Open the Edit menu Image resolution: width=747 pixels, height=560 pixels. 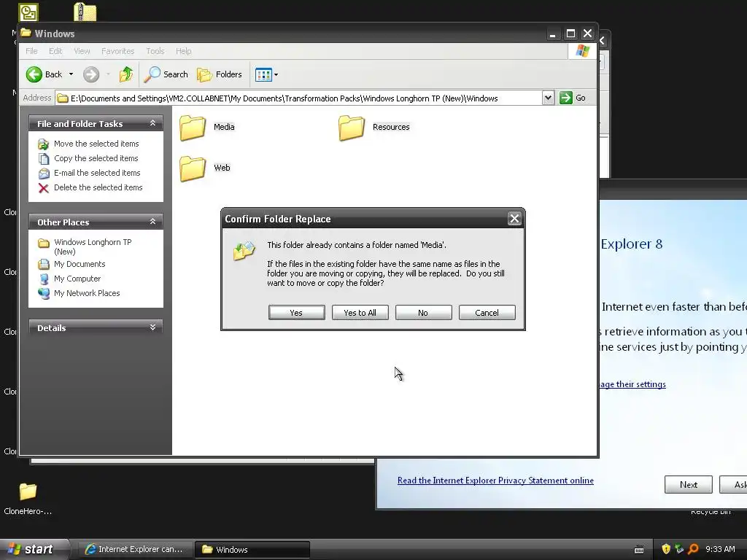pos(55,51)
